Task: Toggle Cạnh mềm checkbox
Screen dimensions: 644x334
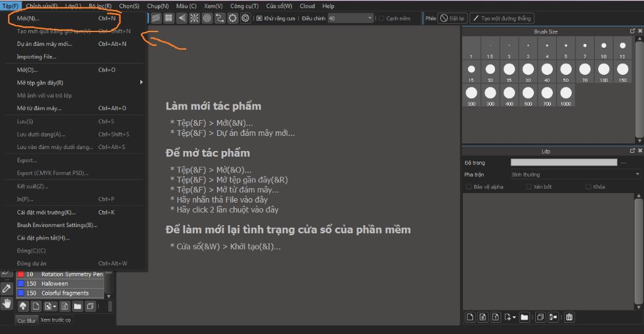Action: tap(381, 18)
